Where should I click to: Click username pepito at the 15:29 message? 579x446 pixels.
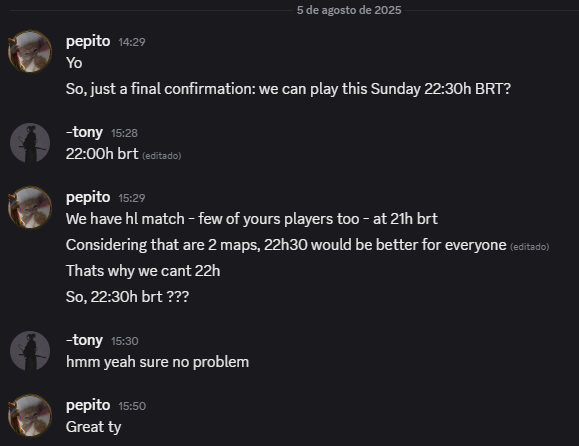coord(88,197)
